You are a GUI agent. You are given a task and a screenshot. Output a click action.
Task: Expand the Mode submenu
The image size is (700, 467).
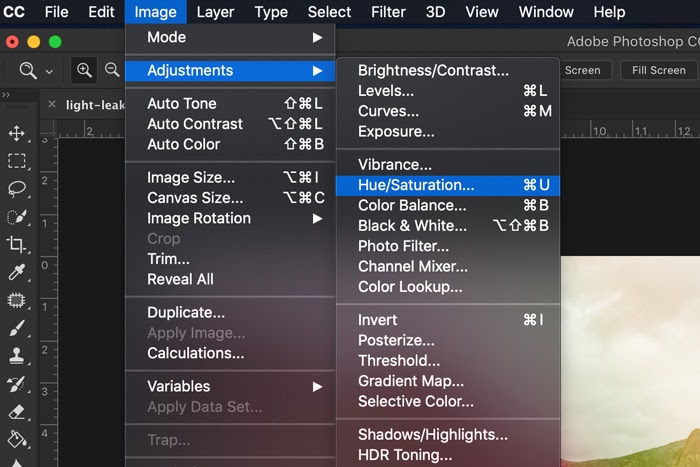230,37
